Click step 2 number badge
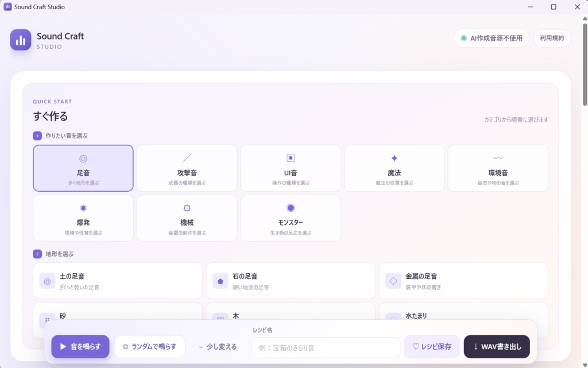 coord(37,254)
